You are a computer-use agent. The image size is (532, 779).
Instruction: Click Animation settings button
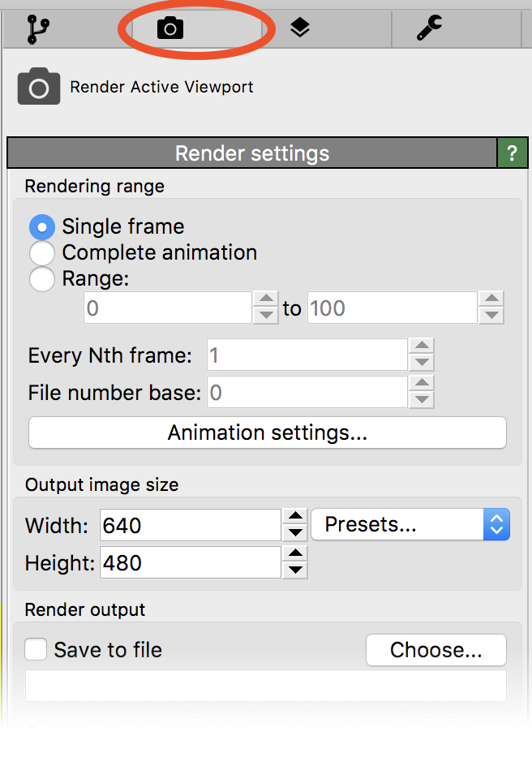(x=267, y=433)
